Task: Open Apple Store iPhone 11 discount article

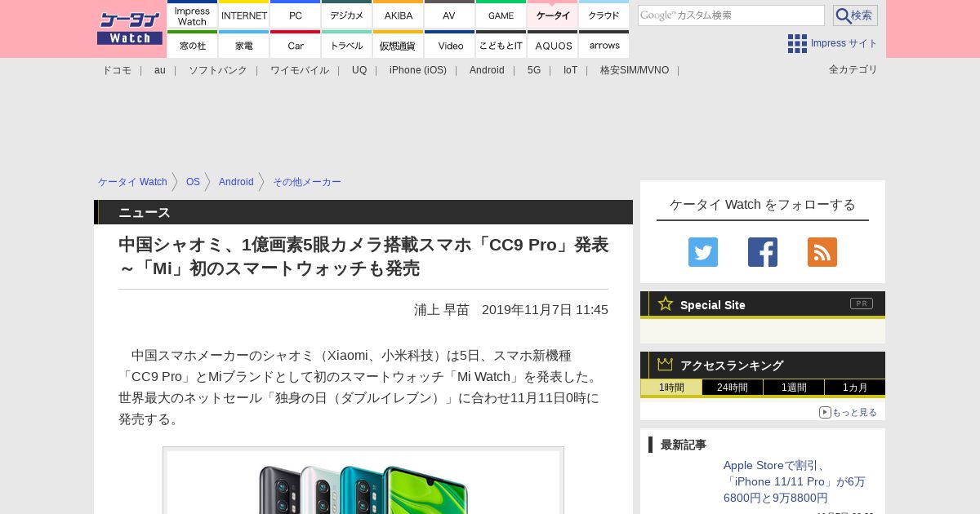Action: point(795,481)
